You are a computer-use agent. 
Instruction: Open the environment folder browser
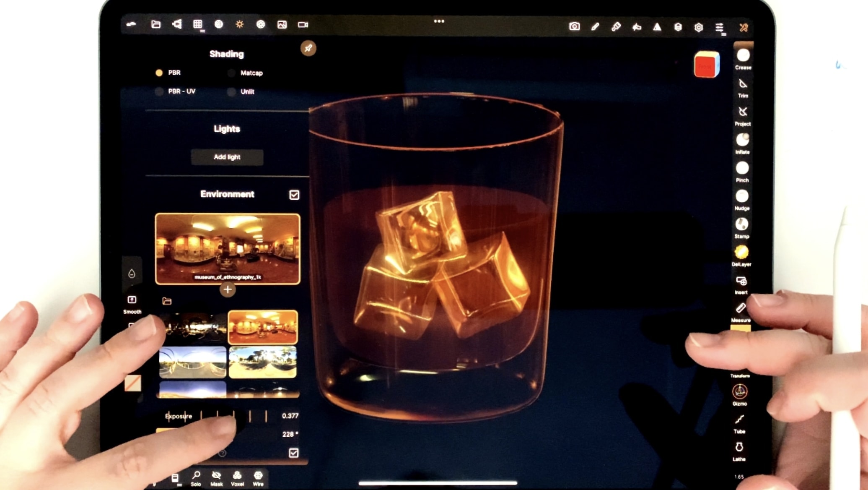[167, 301]
